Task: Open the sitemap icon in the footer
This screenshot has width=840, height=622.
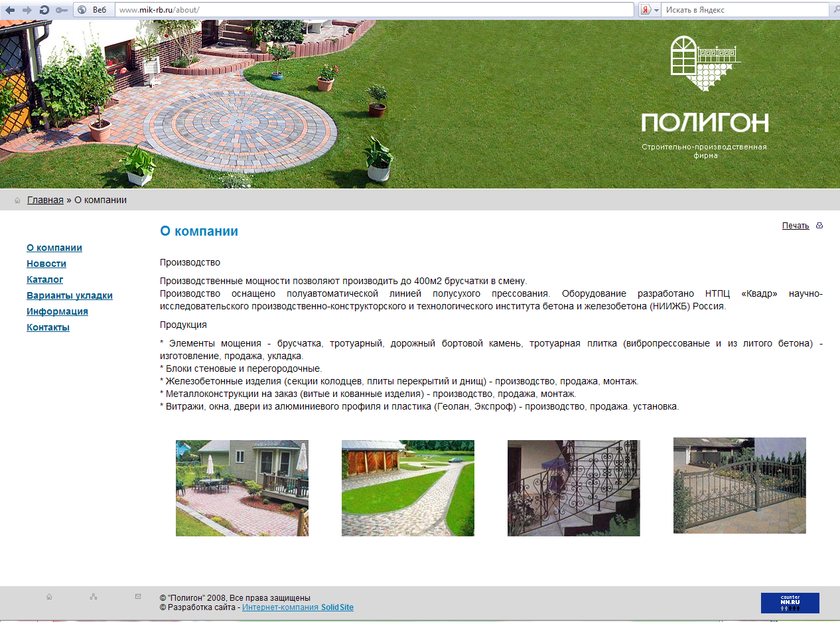Action: pyautogui.click(x=94, y=597)
